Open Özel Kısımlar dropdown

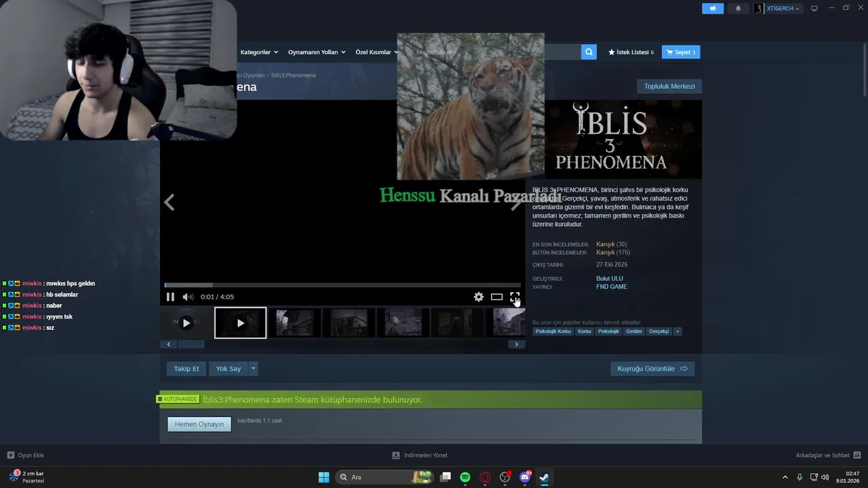[x=377, y=52]
